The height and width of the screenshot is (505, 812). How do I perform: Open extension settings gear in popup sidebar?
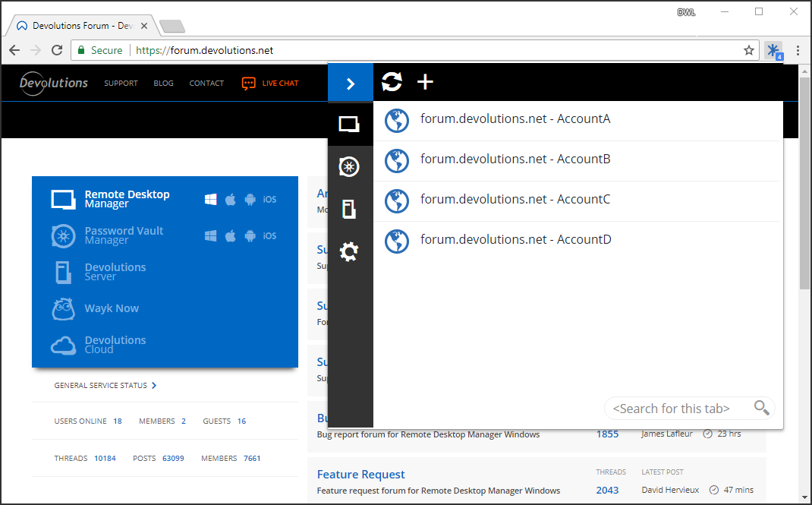pos(349,251)
